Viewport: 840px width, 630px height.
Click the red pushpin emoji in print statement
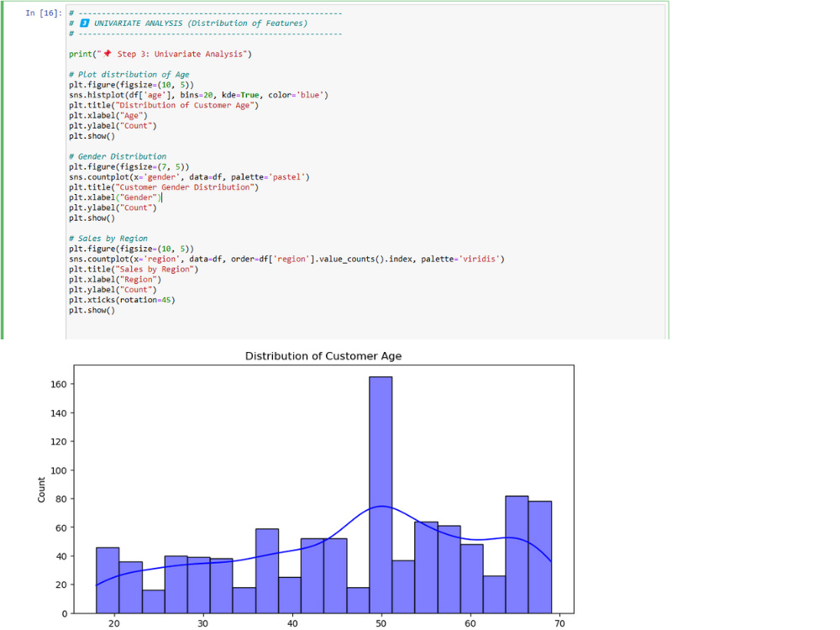(108, 54)
